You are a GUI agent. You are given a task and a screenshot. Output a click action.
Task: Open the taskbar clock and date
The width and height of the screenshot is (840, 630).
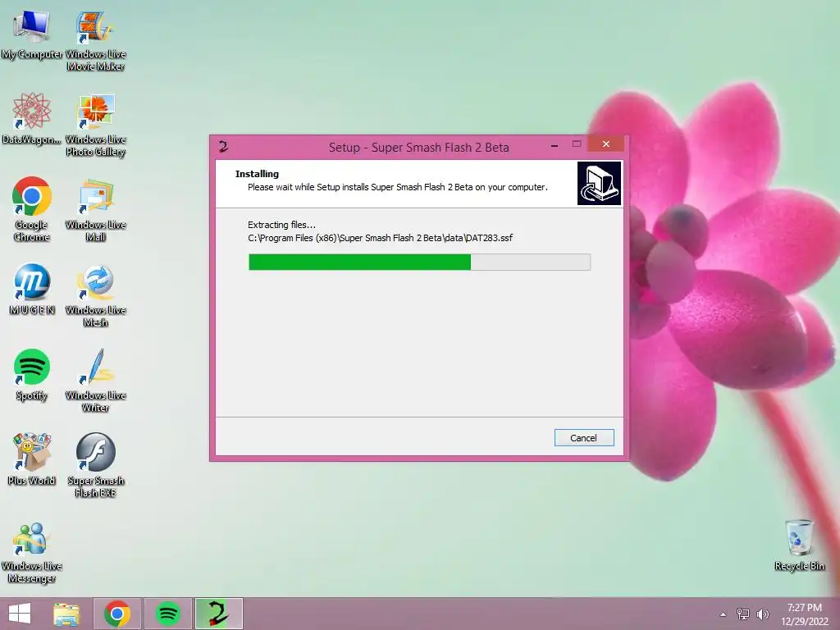[804, 614]
